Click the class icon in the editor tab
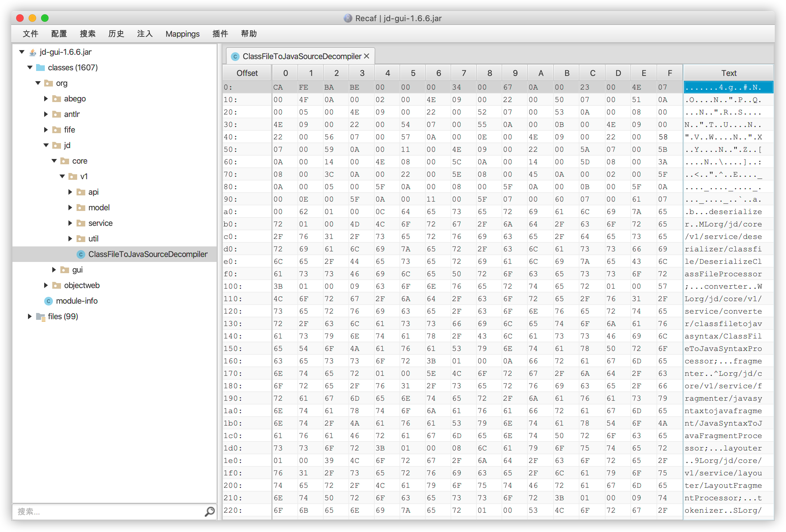Image resolution: width=786 pixels, height=532 pixels. 235,57
